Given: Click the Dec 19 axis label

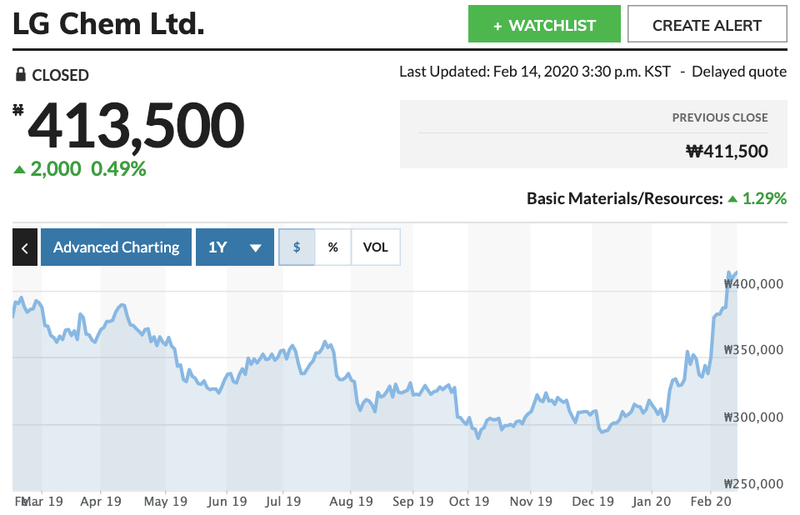Looking at the screenshot, I should (x=593, y=501).
